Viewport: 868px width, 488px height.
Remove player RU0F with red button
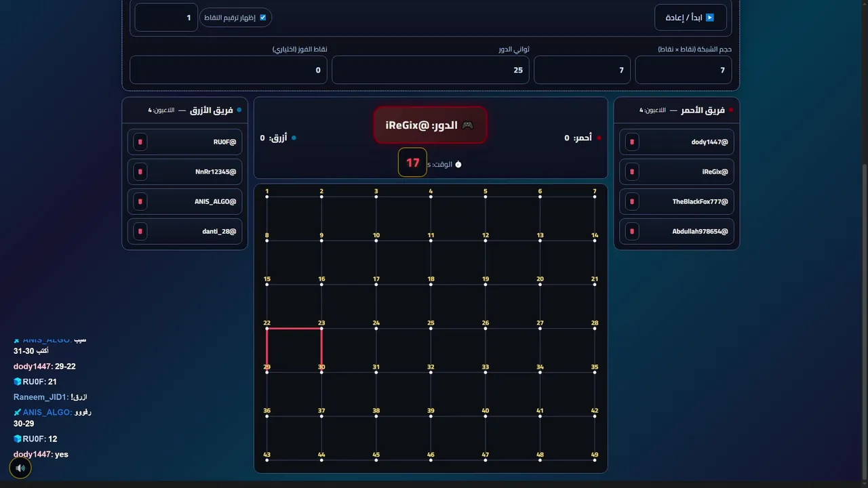click(140, 142)
